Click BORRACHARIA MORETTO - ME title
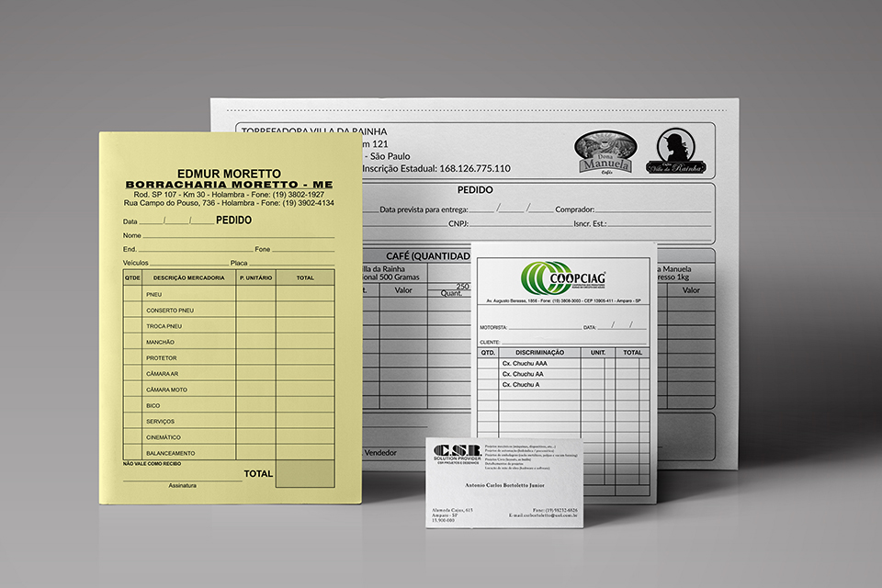Screen dimensions: 882x588 tap(229, 185)
